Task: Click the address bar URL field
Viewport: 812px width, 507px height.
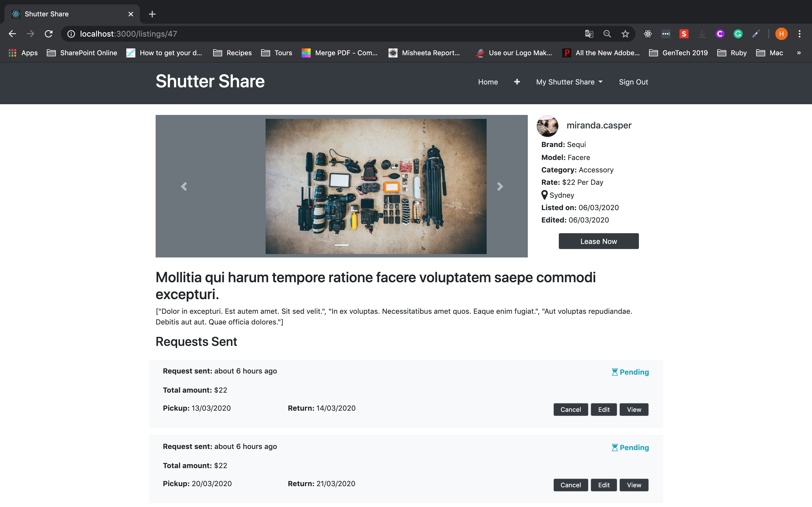Action: click(x=302, y=34)
